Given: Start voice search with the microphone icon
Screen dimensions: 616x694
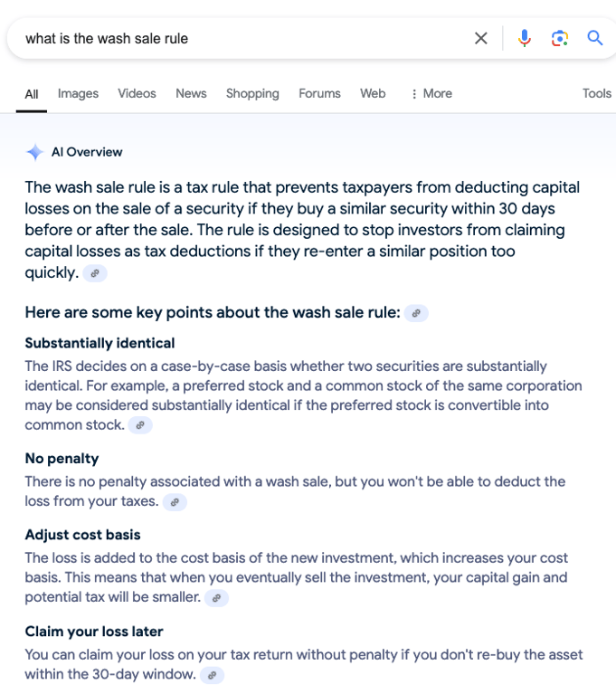Looking at the screenshot, I should 525,39.
